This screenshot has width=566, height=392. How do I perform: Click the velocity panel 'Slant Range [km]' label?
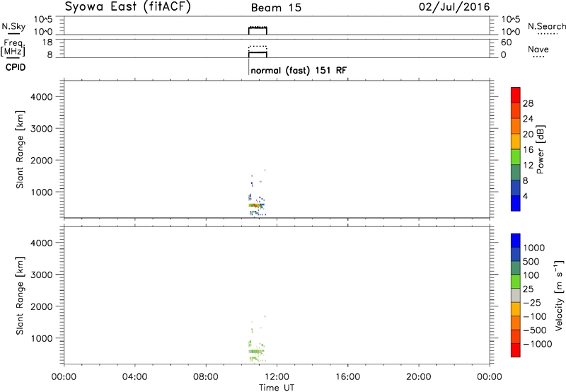click(19, 296)
